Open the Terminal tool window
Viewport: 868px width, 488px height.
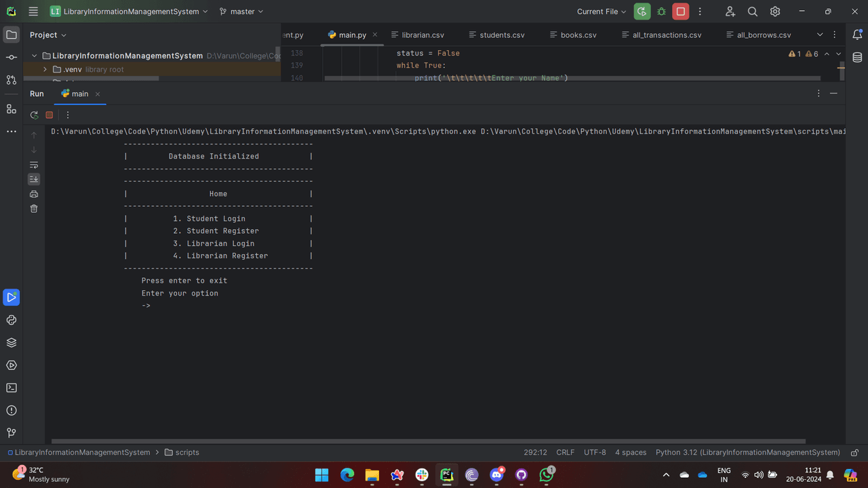(x=12, y=388)
